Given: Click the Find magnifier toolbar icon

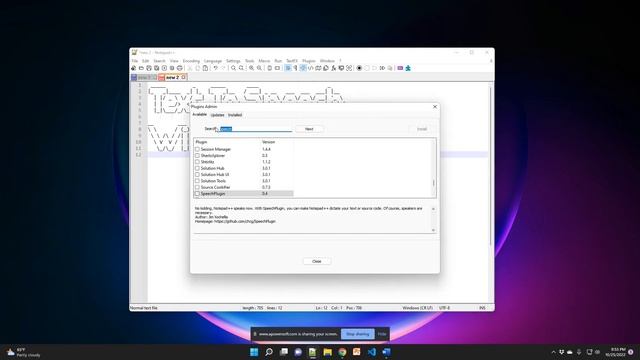Looking at the screenshot, I should coord(233,68).
